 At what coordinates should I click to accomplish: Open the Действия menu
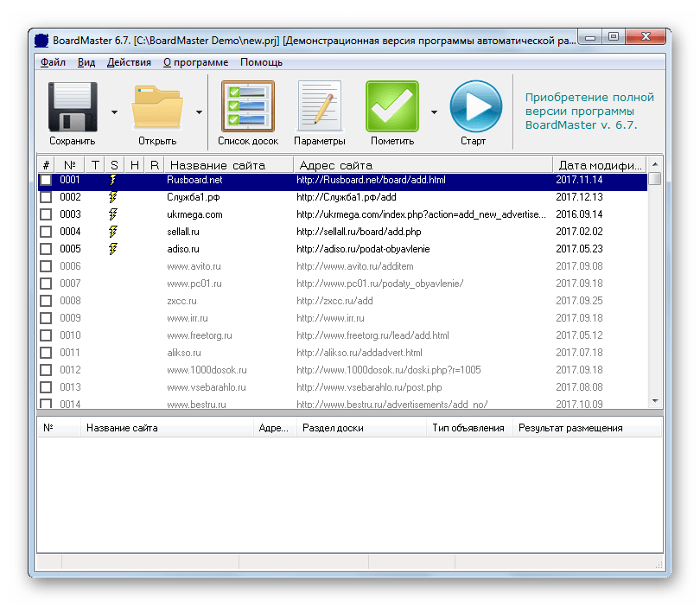(x=129, y=62)
